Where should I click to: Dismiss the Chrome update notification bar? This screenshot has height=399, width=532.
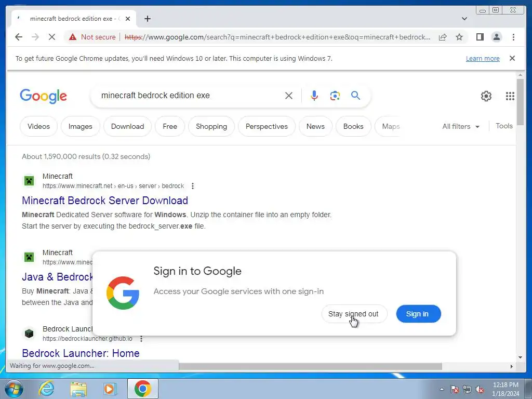pyautogui.click(x=512, y=58)
